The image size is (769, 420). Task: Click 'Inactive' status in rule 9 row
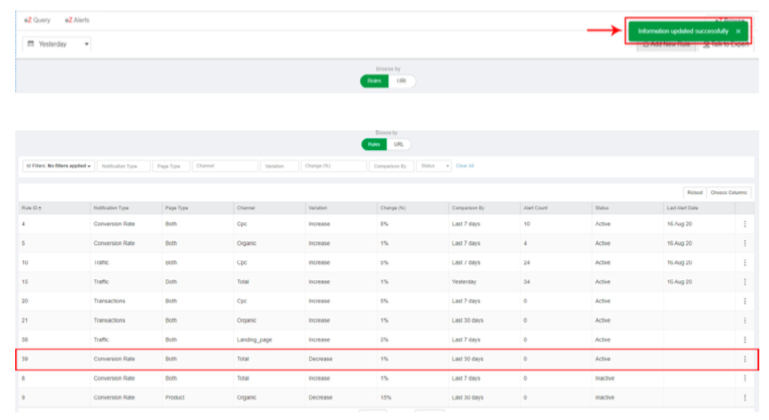click(x=604, y=397)
